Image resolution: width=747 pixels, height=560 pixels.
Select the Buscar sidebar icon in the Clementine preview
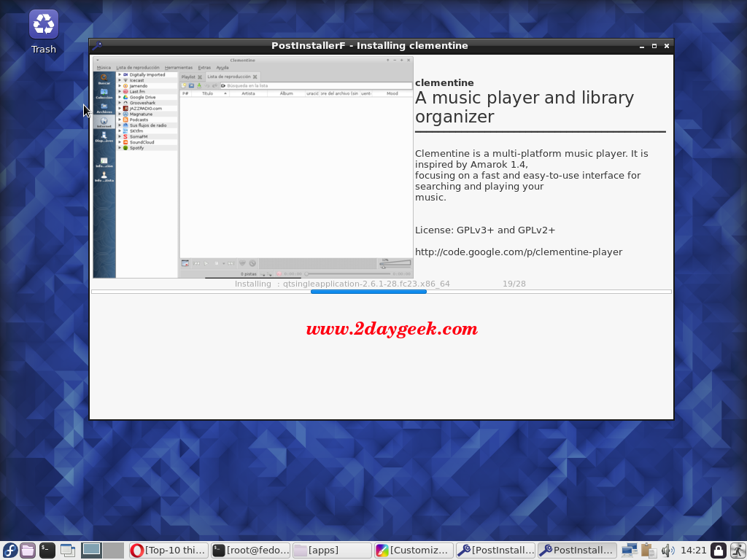click(104, 79)
